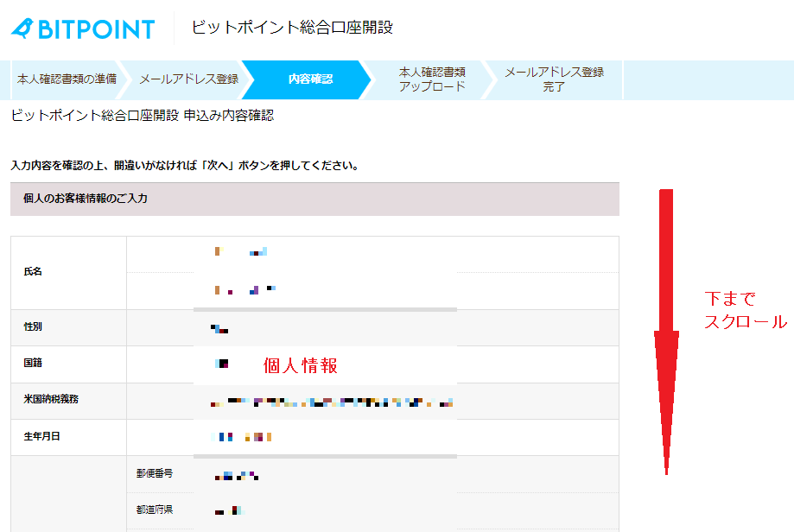
Task: Click the ビットポイント総合口座開設 header title
Action: tap(292, 28)
